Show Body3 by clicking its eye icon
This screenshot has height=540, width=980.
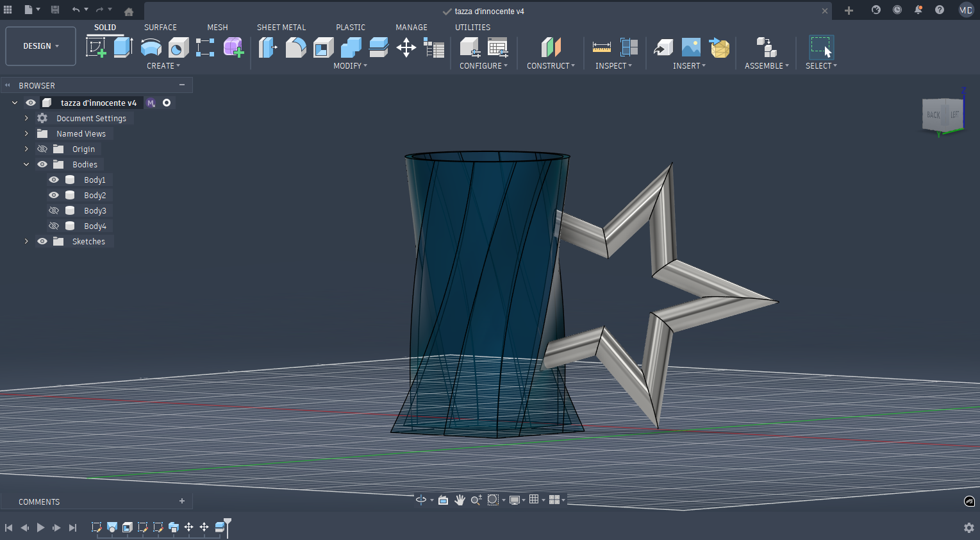pos(54,211)
